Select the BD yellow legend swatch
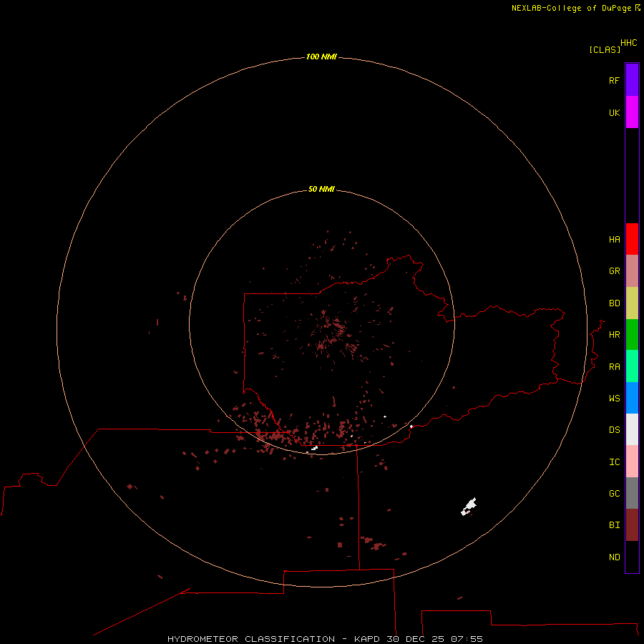 (632, 303)
